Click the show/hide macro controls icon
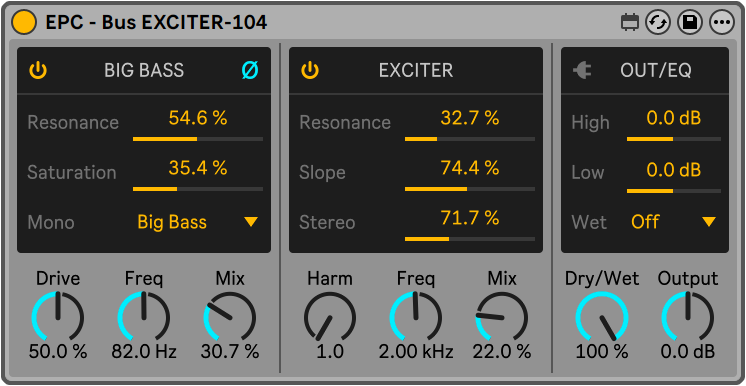 click(630, 22)
